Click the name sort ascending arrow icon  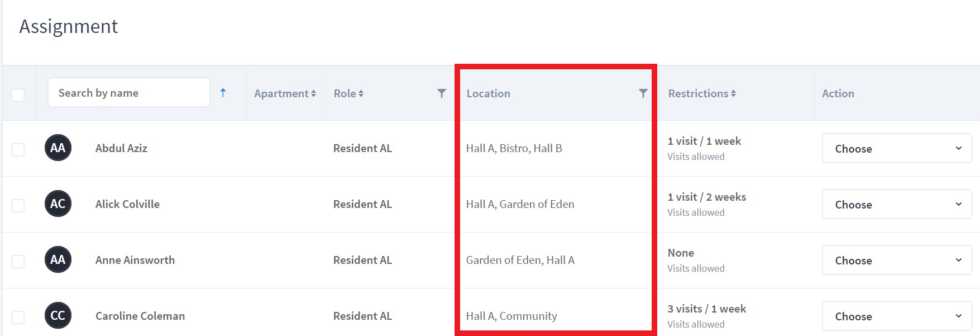223,93
